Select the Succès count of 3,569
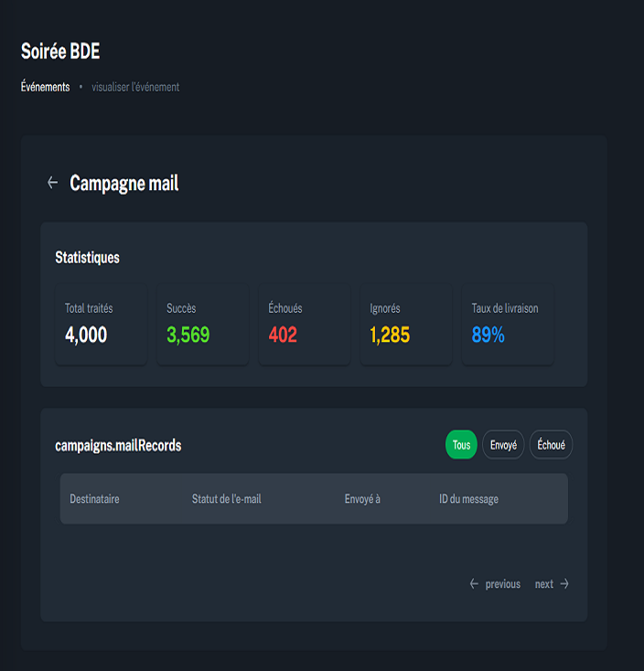This screenshot has width=644, height=671. pyautogui.click(x=188, y=335)
